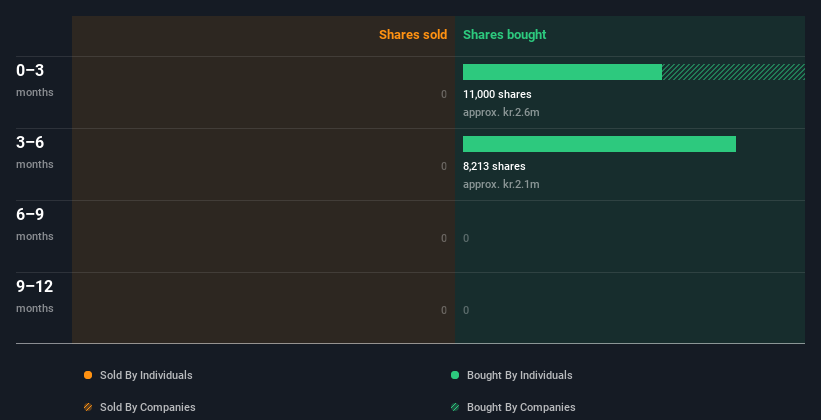Click the 3–6 months row label
821x420 pixels.
point(35,151)
